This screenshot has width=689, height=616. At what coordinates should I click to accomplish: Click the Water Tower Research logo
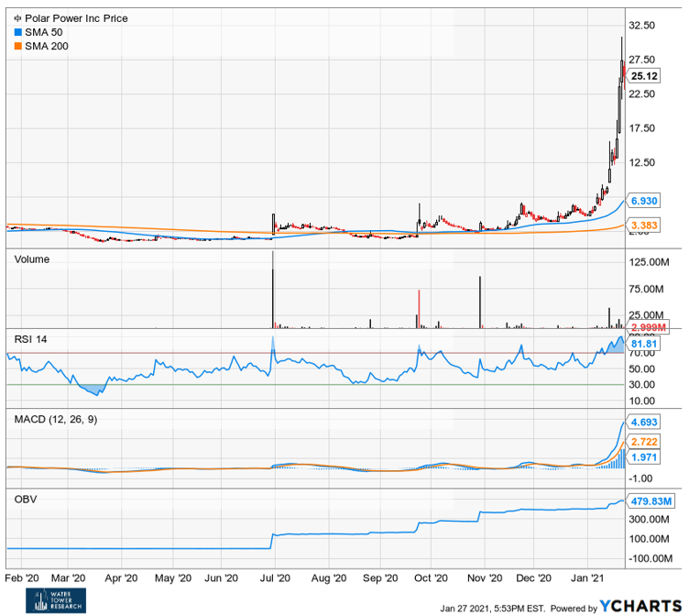pyautogui.click(x=56, y=600)
